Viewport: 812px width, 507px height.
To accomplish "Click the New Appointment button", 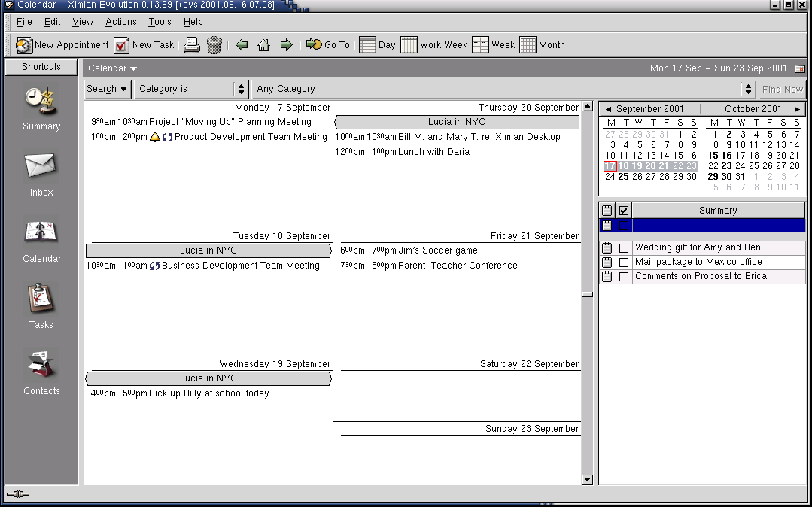I will pyautogui.click(x=62, y=45).
